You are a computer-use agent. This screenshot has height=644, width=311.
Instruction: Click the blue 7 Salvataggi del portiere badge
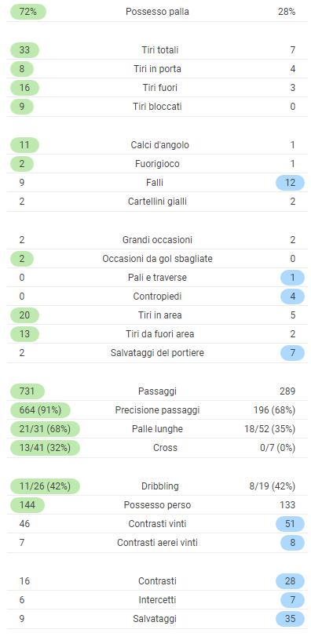292,353
